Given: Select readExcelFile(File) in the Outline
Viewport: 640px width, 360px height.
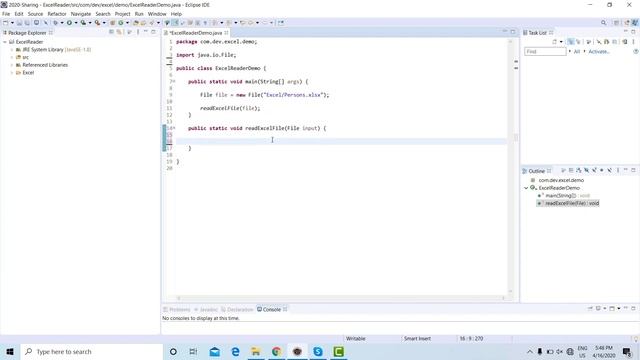Looking at the screenshot, I should [568, 203].
